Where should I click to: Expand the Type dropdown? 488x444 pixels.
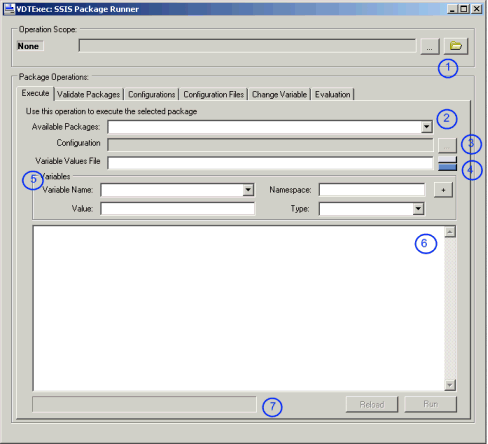point(418,209)
